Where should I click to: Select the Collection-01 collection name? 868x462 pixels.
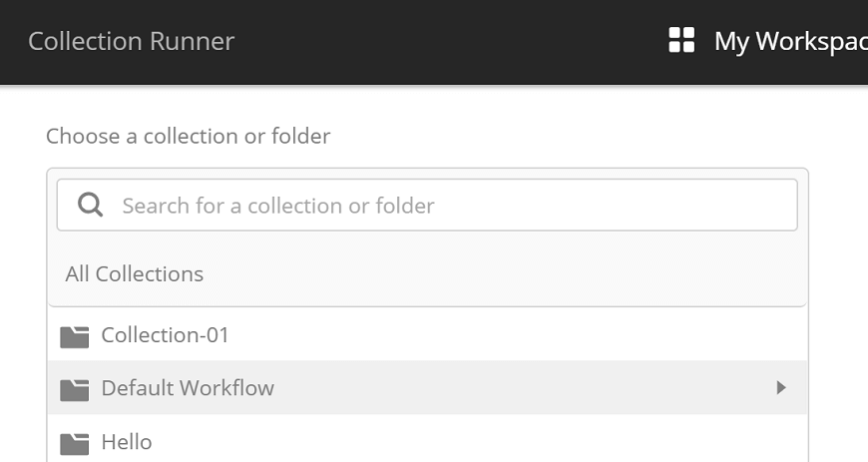pos(165,335)
